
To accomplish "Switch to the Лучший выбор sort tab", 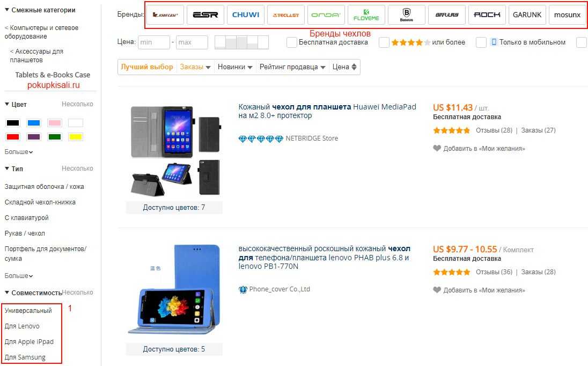I will pyautogui.click(x=146, y=67).
